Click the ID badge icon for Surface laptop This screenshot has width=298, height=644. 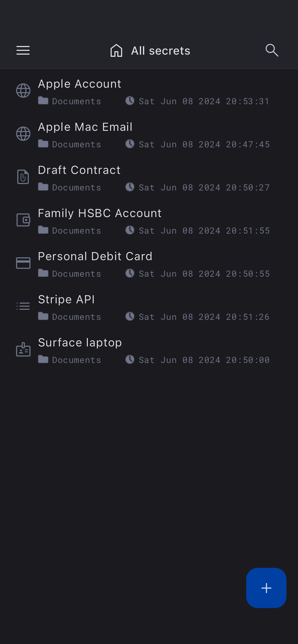click(23, 349)
